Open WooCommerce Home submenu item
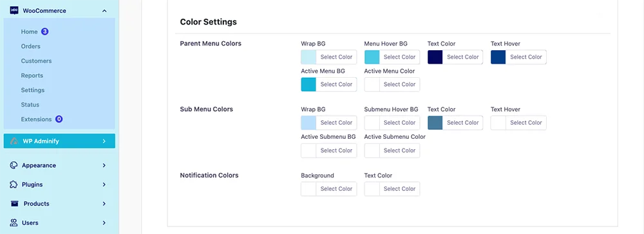Image resolution: width=644 pixels, height=234 pixels. (29, 32)
